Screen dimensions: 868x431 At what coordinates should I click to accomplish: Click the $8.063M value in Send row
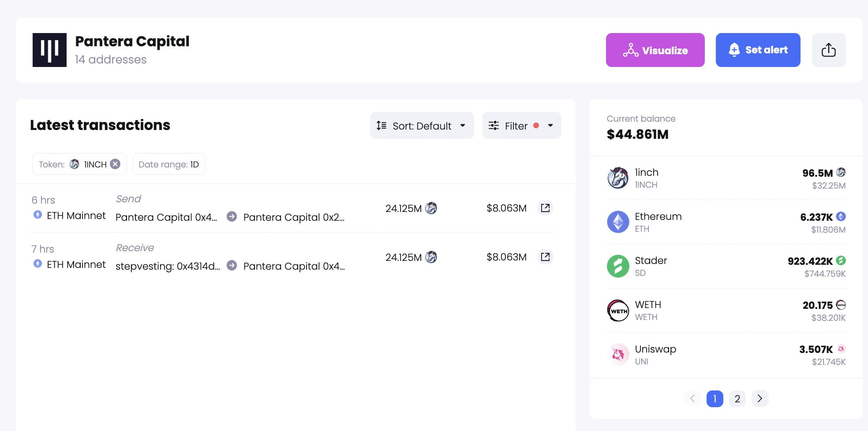506,208
